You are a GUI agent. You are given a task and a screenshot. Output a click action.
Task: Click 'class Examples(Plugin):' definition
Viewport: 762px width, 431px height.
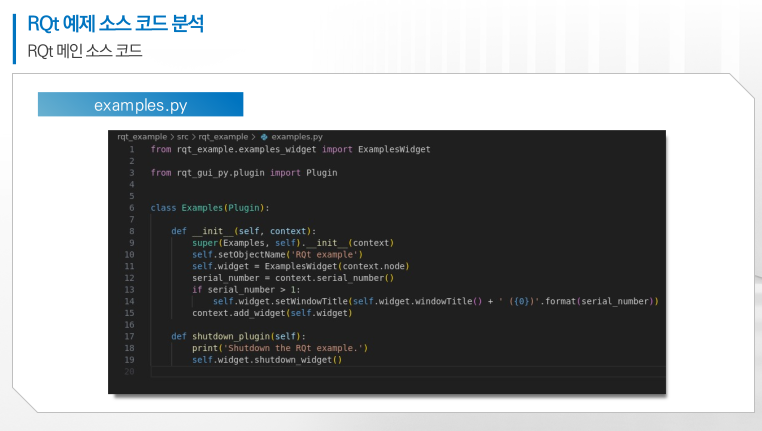click(x=210, y=208)
